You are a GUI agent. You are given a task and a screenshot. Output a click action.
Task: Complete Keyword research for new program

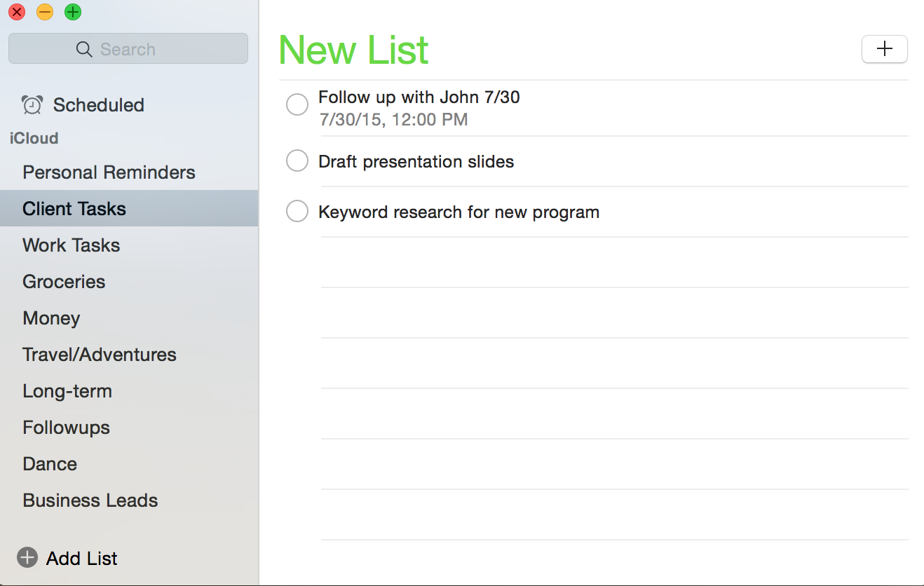point(297,211)
